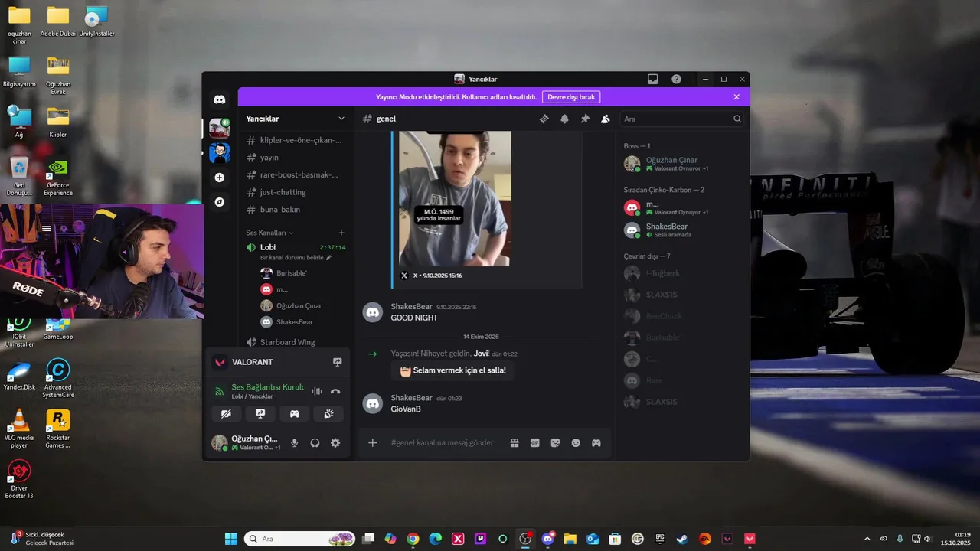The height and width of the screenshot is (551, 980).
Task: Attach file with plus in message bar
Action: 373,442
